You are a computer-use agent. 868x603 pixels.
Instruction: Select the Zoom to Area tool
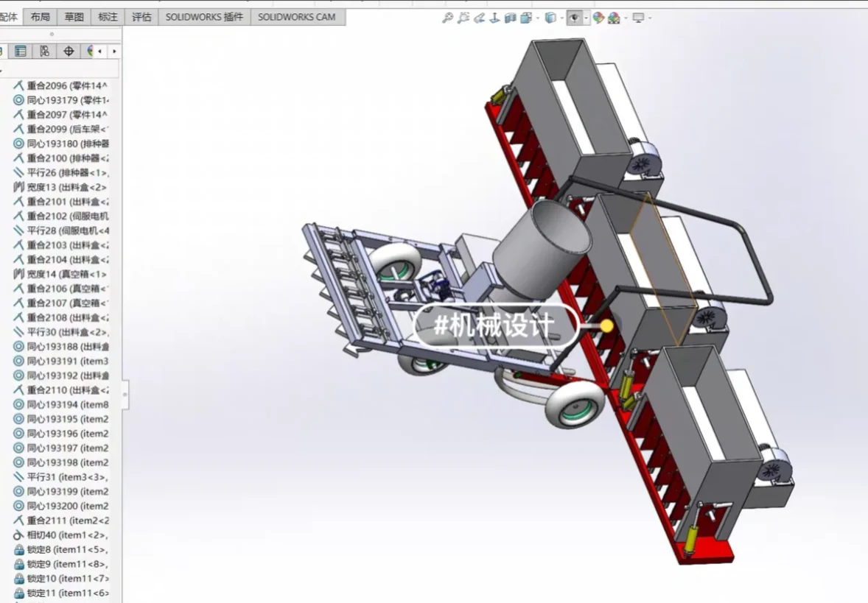point(463,18)
